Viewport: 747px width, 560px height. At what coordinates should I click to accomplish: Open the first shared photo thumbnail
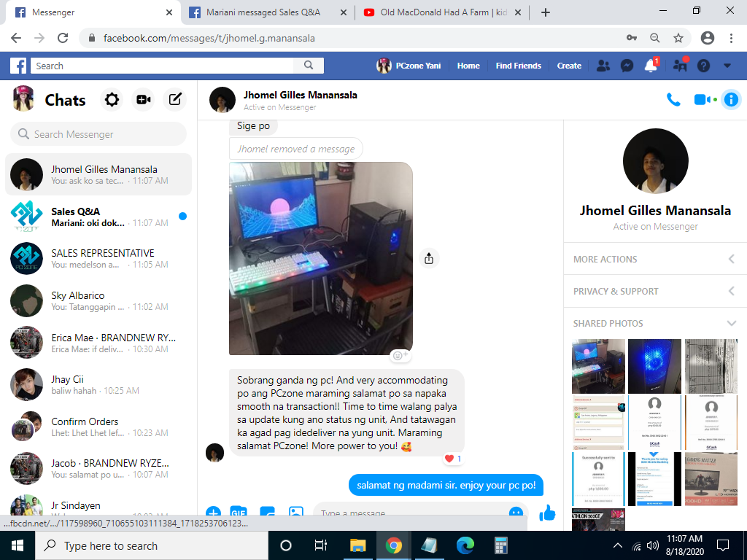[x=598, y=365]
